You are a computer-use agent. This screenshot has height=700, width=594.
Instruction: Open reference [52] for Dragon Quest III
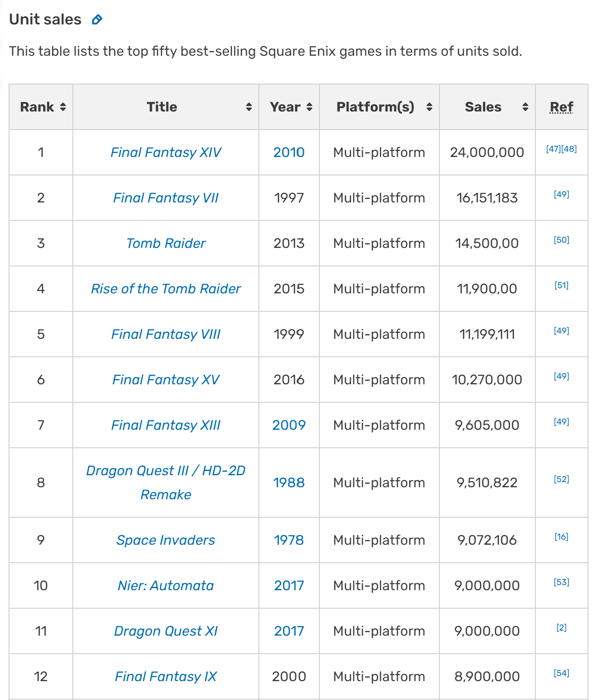[x=561, y=479]
